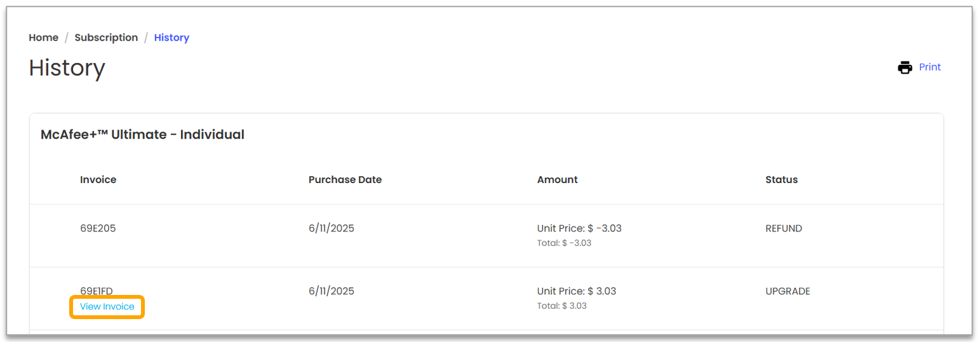
Task: Select the History breadcrumb item
Action: click(x=171, y=38)
